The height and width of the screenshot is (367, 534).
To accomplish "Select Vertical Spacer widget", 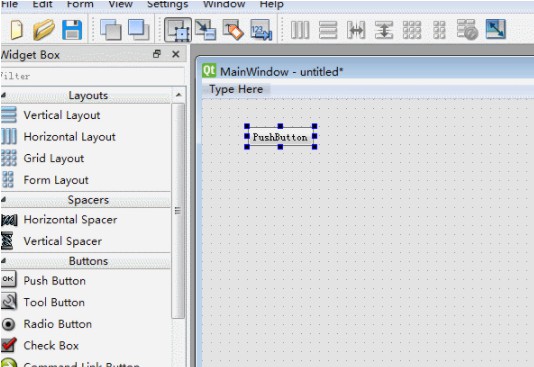I will [85, 241].
